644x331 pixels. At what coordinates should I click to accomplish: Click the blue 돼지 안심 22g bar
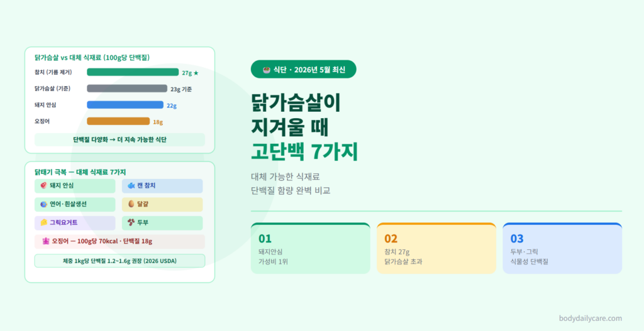[x=125, y=105]
